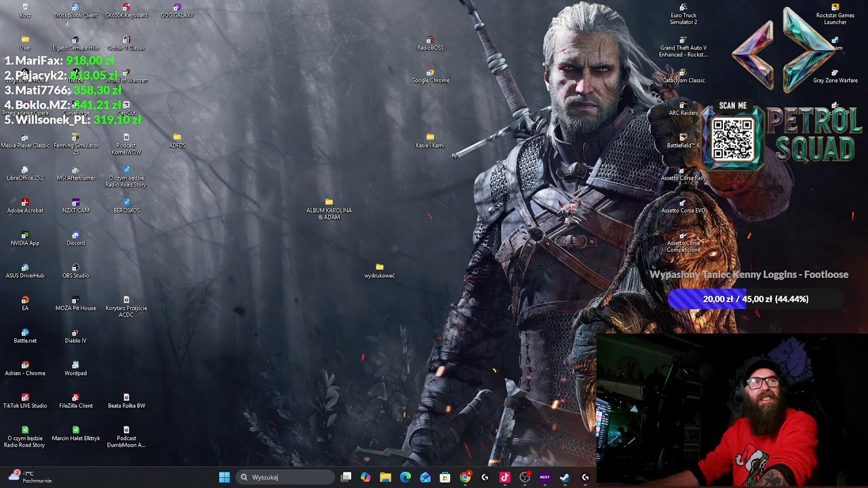
Task: Switch to OBS Studio on the taskbar
Action: 524,477
